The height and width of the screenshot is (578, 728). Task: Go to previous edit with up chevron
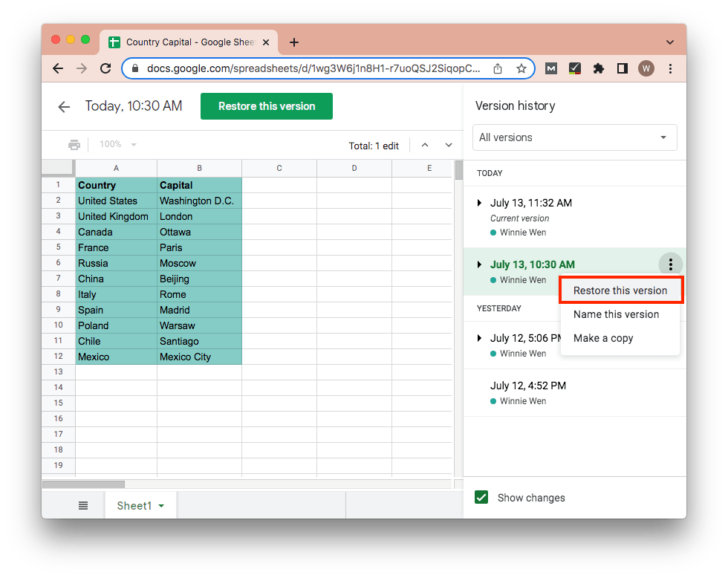425,146
